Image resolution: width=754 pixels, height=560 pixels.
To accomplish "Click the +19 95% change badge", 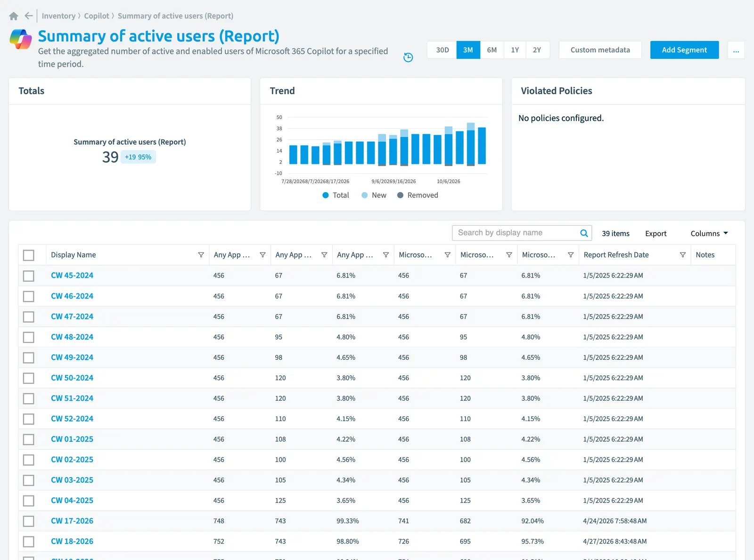I will tap(138, 157).
